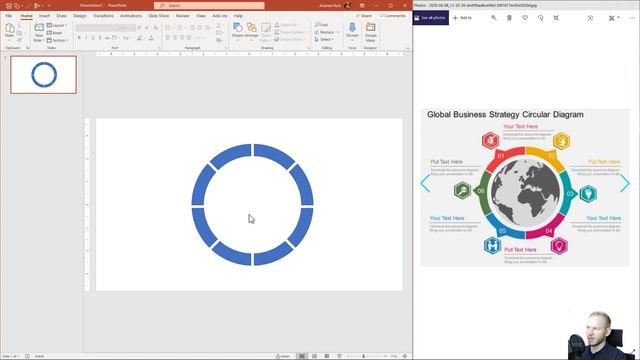Toggle text Shadow formatting
The height and width of the screenshot is (360, 640).
[100, 38]
